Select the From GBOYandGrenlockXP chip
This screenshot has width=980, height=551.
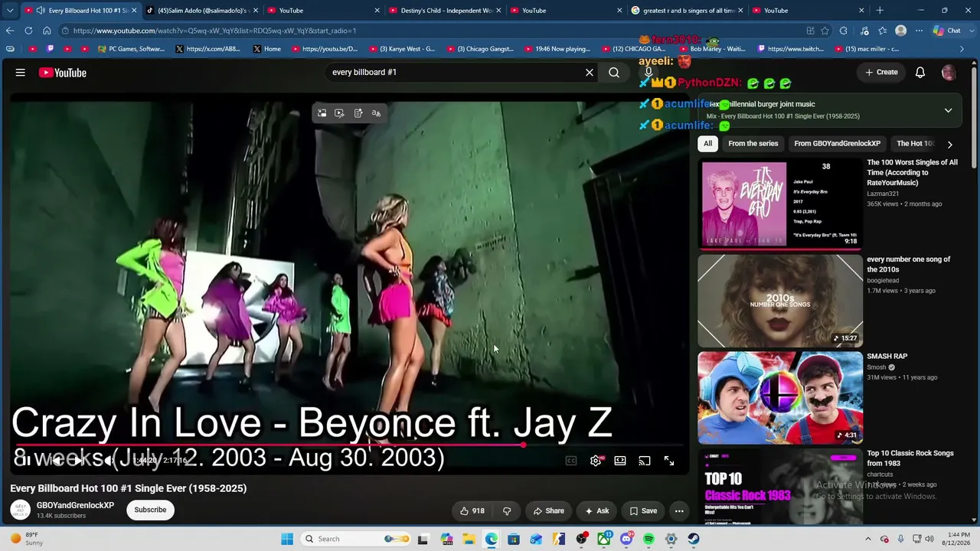tap(838, 144)
